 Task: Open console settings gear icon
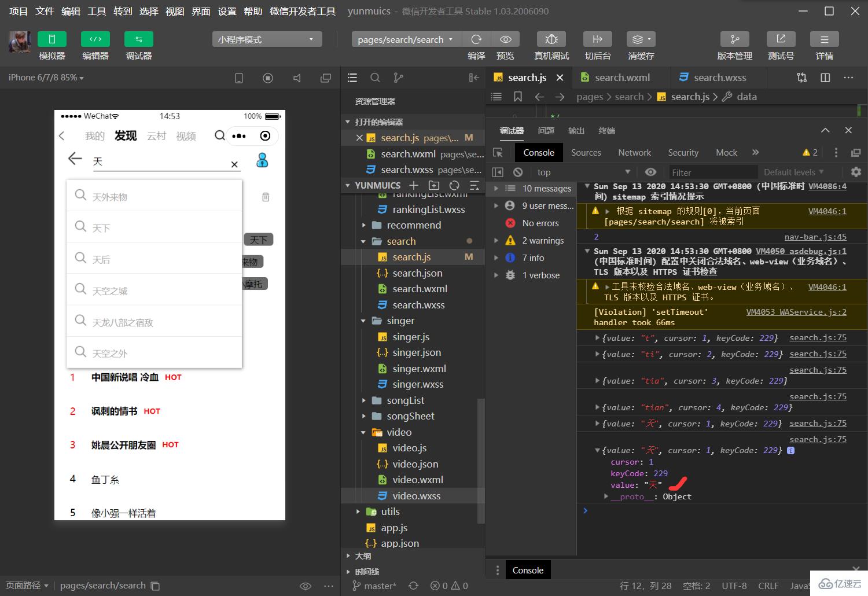tap(856, 172)
